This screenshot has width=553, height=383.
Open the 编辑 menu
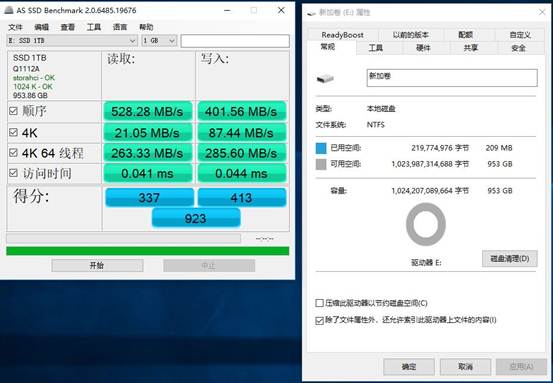tap(41, 27)
